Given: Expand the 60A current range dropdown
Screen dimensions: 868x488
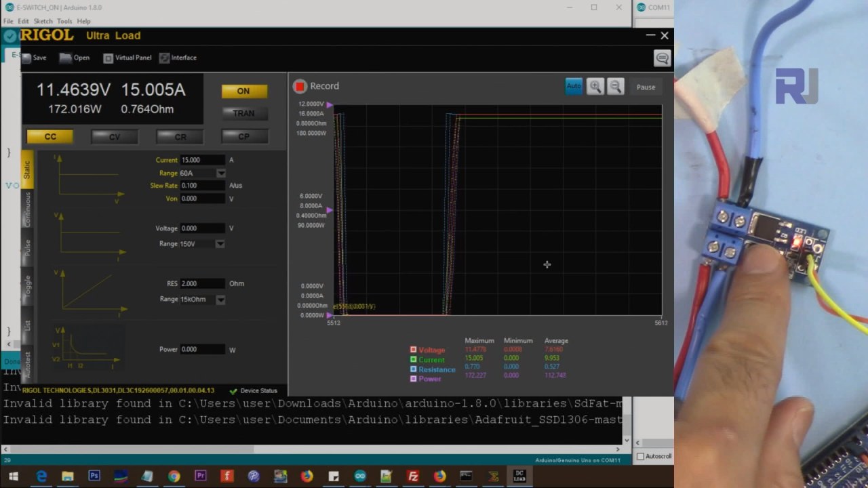Looking at the screenshot, I should 220,174.
